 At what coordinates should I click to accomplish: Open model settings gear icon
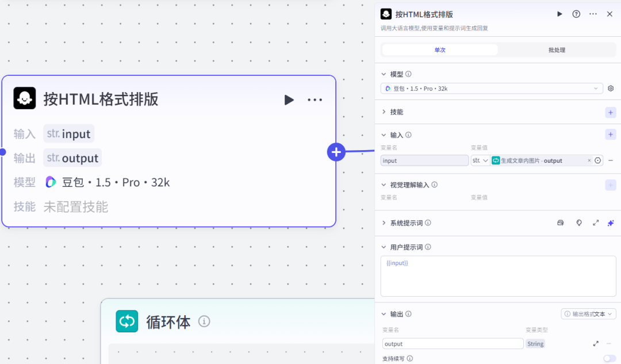click(611, 89)
